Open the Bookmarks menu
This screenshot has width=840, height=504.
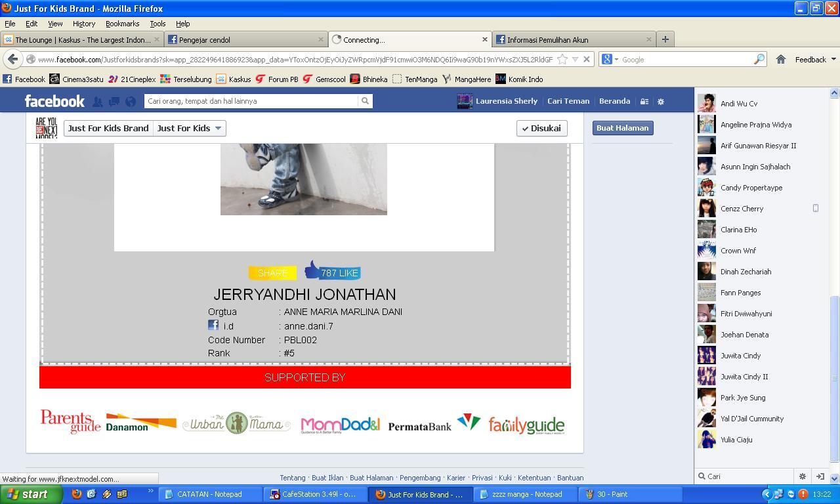click(x=122, y=24)
